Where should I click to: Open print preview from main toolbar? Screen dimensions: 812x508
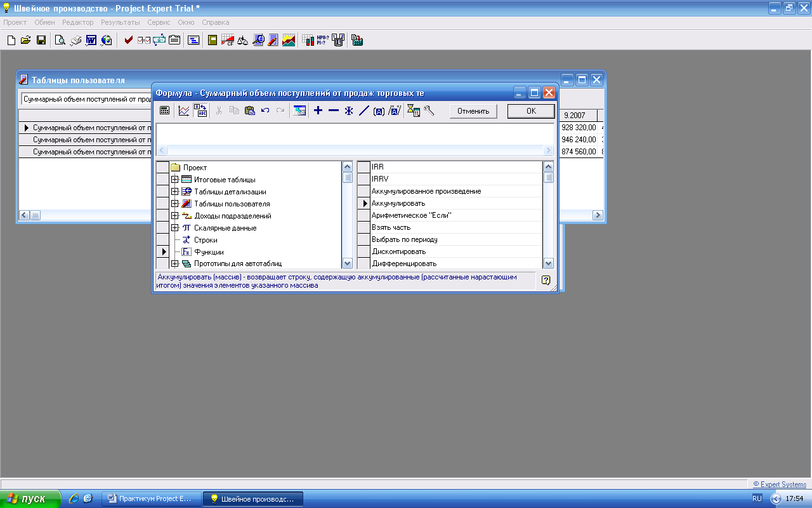[x=60, y=41]
